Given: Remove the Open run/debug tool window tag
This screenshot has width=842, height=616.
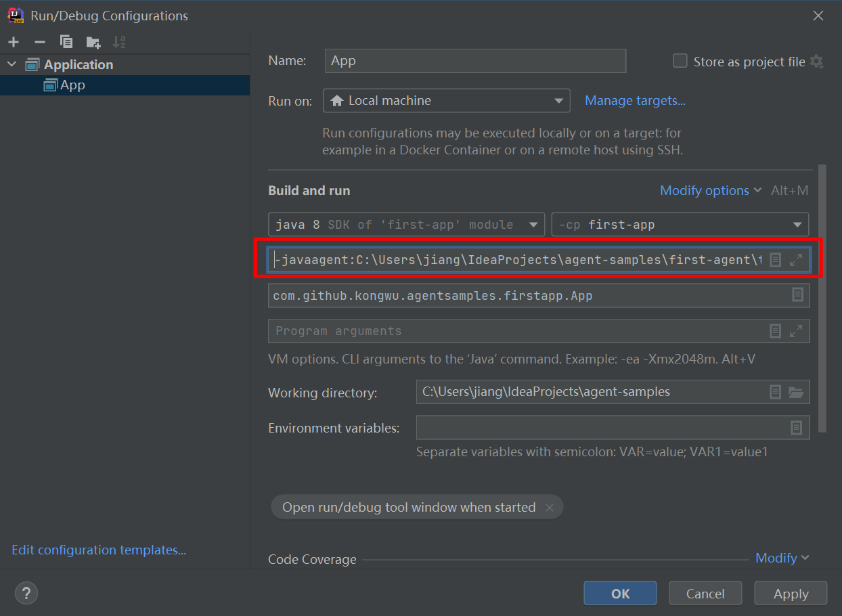Looking at the screenshot, I should pyautogui.click(x=550, y=508).
